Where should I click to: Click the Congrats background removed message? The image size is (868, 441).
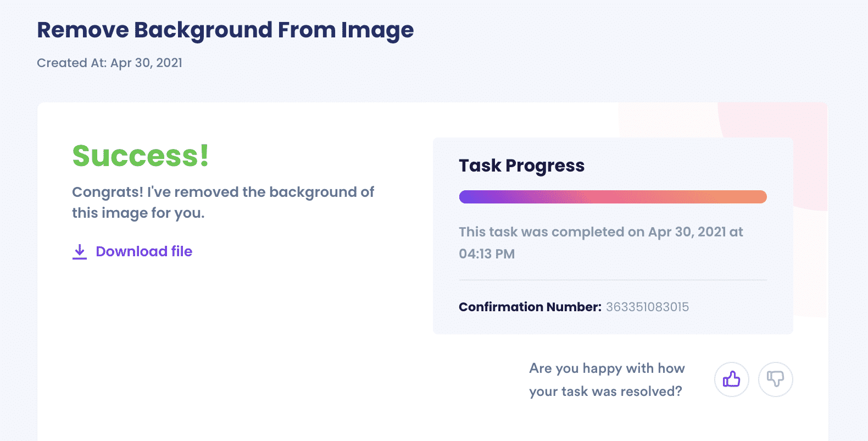223,202
